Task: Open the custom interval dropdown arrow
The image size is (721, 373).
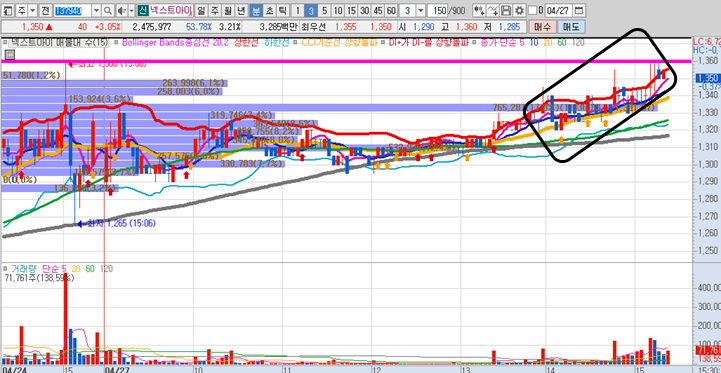Action: [421, 10]
